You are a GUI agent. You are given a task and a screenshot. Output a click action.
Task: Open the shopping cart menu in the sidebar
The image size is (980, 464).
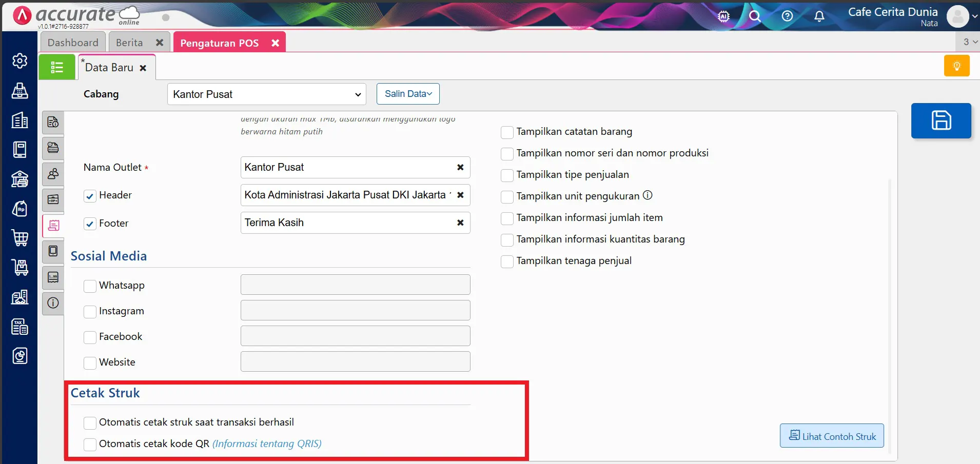[19, 237]
